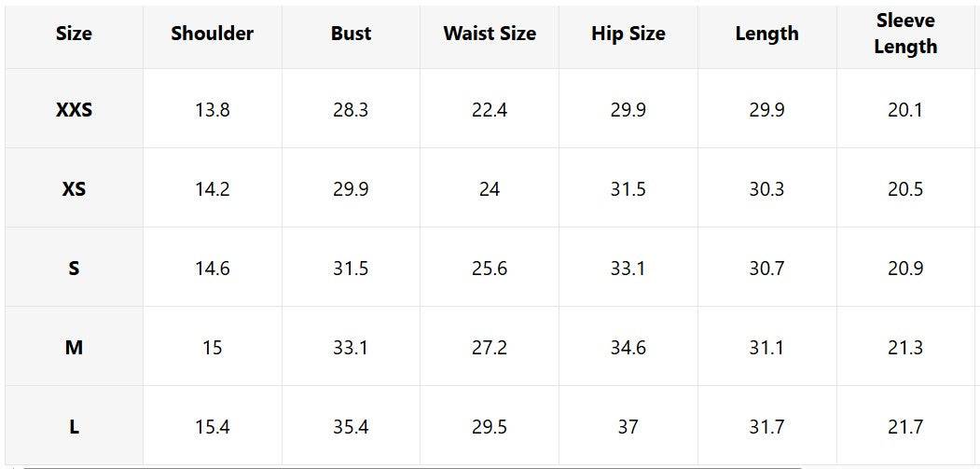Click the Length column header

(766, 34)
